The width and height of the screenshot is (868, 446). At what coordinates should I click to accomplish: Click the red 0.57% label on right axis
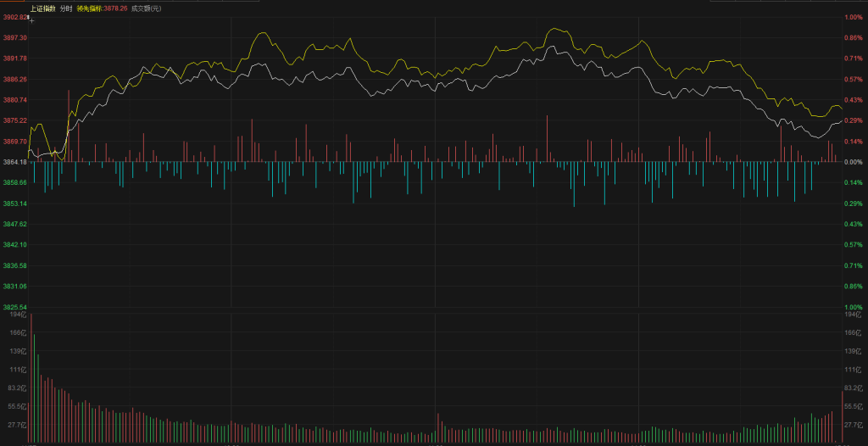853,79
